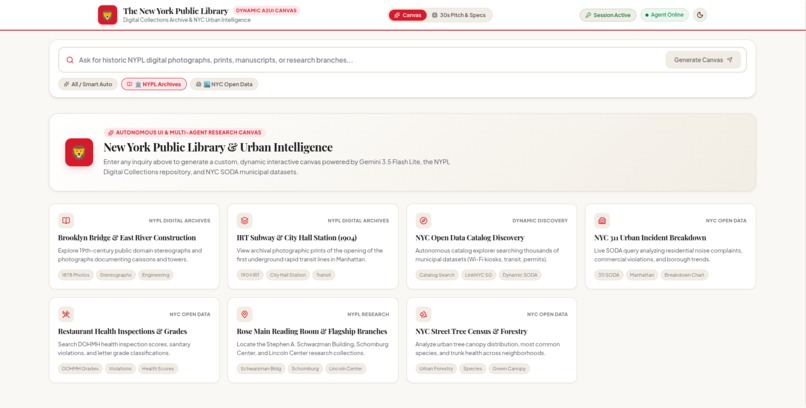The height and width of the screenshot is (408, 806).
Task: Click the Schomburg tag
Action: (305, 368)
